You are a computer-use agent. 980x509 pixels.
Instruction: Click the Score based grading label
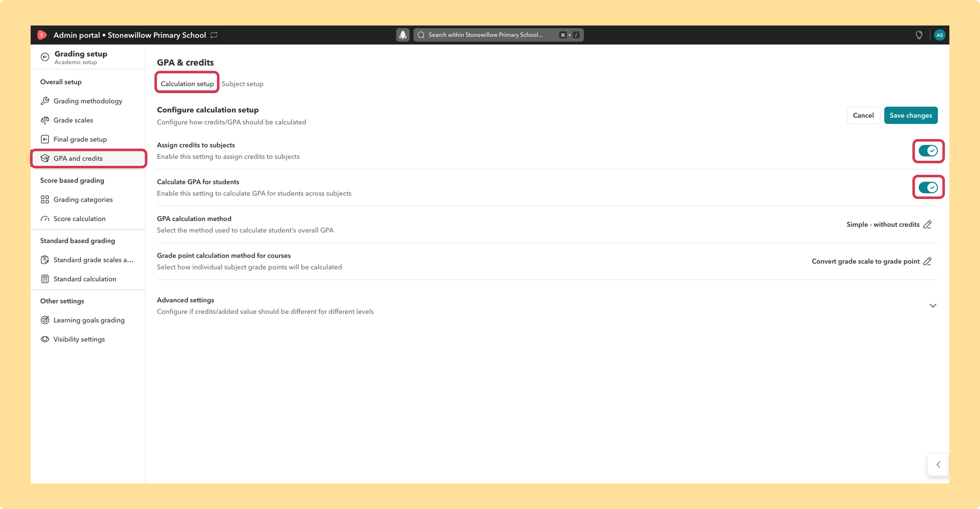(72, 180)
